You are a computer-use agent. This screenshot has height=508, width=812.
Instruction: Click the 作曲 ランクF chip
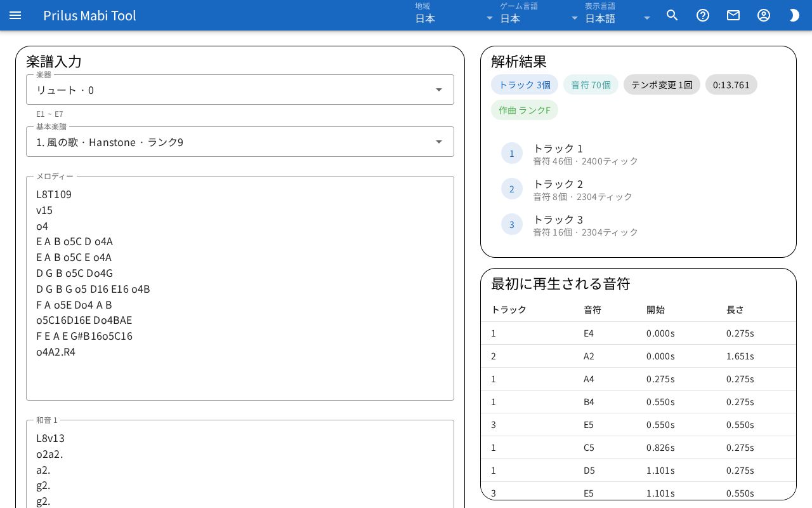pyautogui.click(x=525, y=110)
